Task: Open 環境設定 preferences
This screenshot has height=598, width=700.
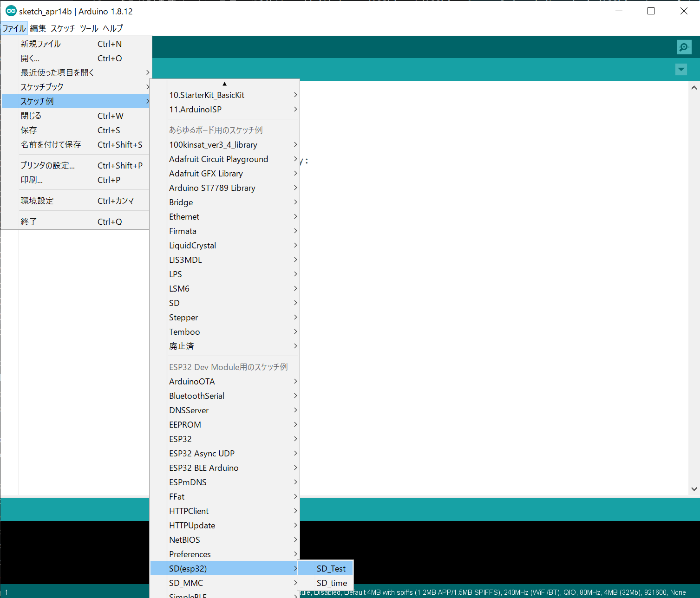Action: point(37,201)
